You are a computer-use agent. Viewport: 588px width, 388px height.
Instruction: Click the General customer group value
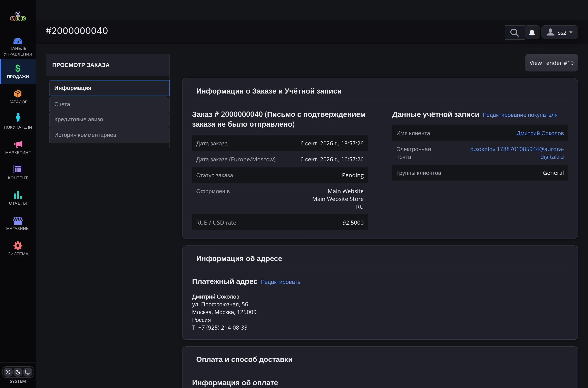553,173
